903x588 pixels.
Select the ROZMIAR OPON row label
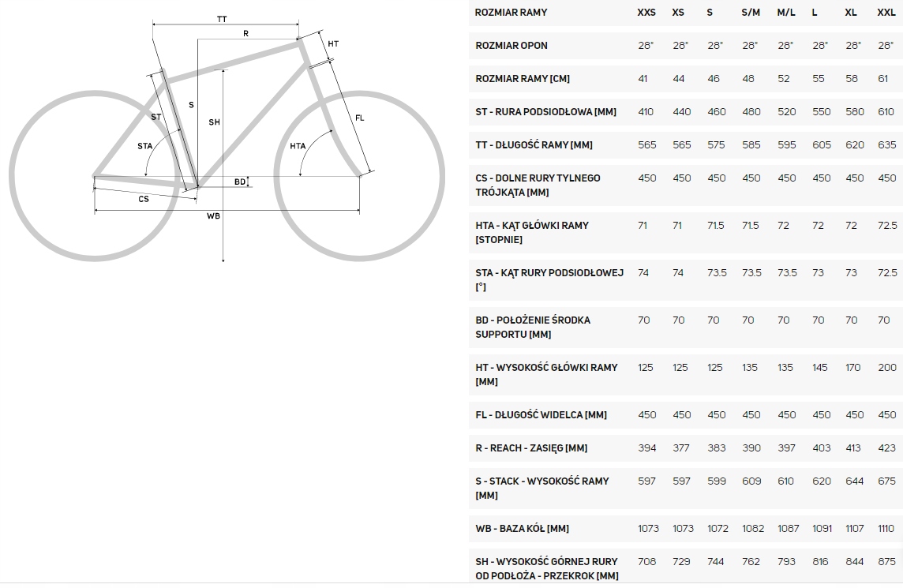(x=511, y=46)
